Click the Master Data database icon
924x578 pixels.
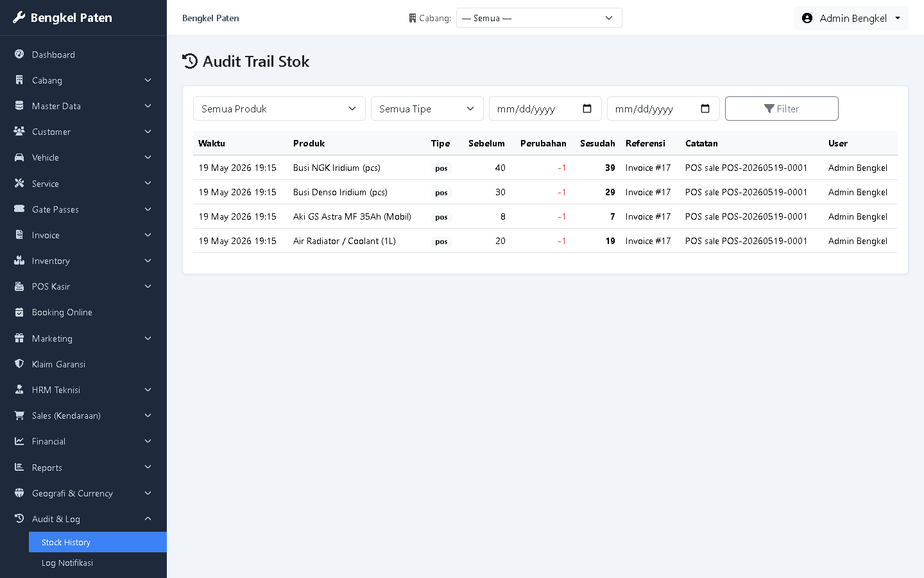pyautogui.click(x=19, y=106)
